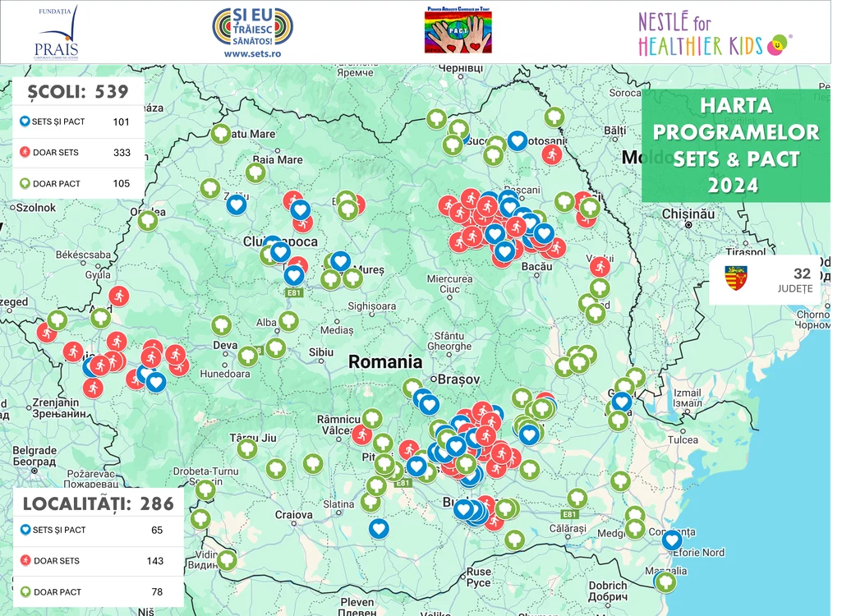
Task: Click the localities count 143
Action: (155, 561)
